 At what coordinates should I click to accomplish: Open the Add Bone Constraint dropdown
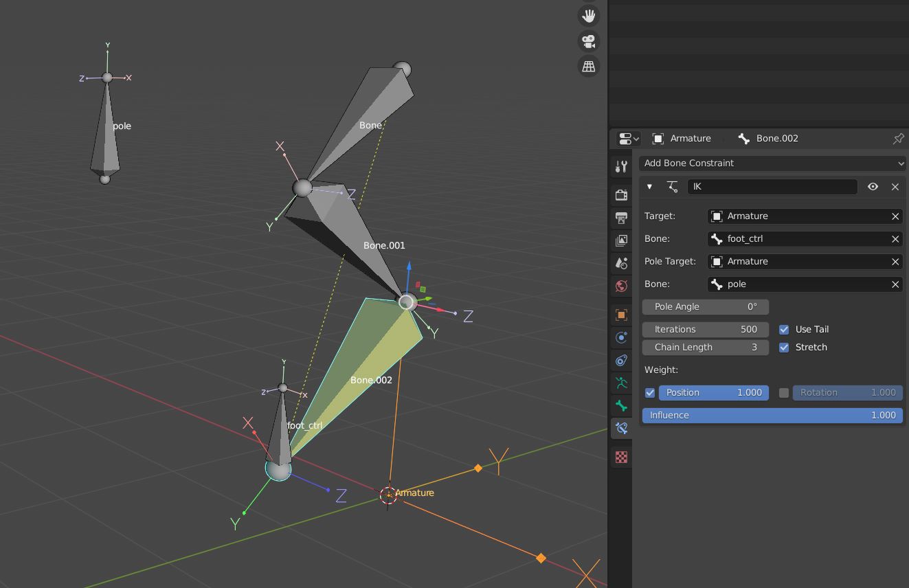(772, 163)
